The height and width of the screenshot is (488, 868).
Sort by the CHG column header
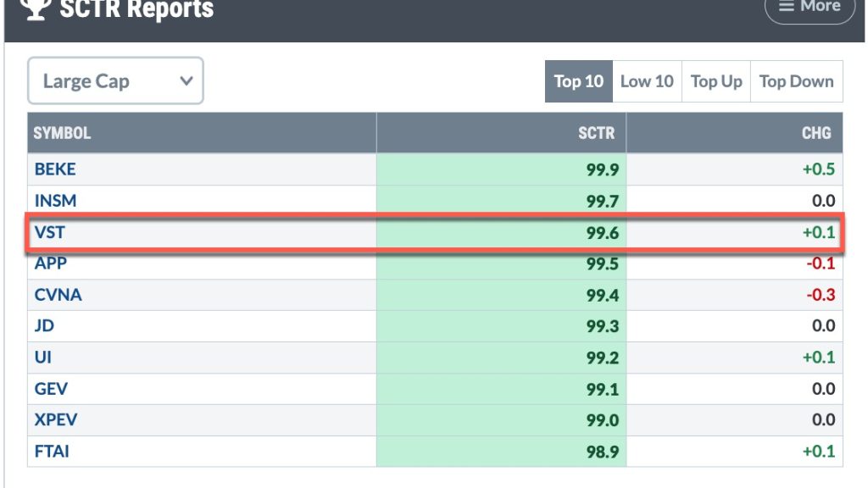point(816,133)
